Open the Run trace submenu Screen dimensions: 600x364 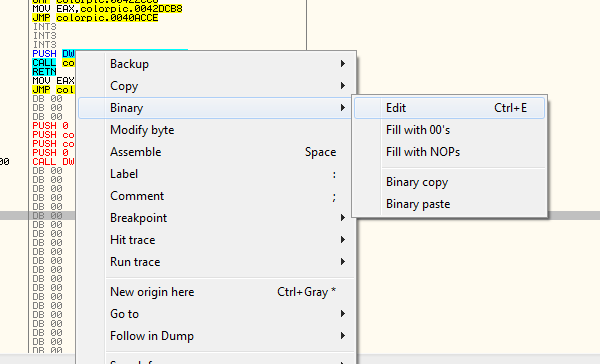pyautogui.click(x=216, y=262)
